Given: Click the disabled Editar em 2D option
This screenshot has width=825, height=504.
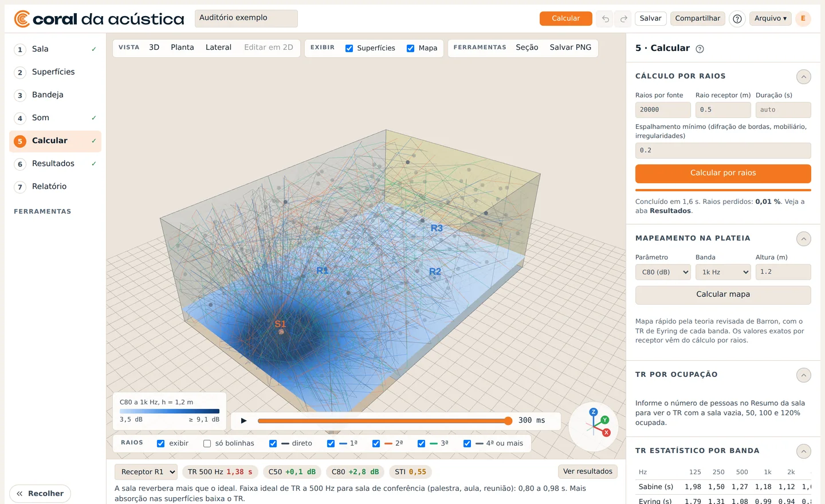Looking at the screenshot, I should [x=269, y=48].
